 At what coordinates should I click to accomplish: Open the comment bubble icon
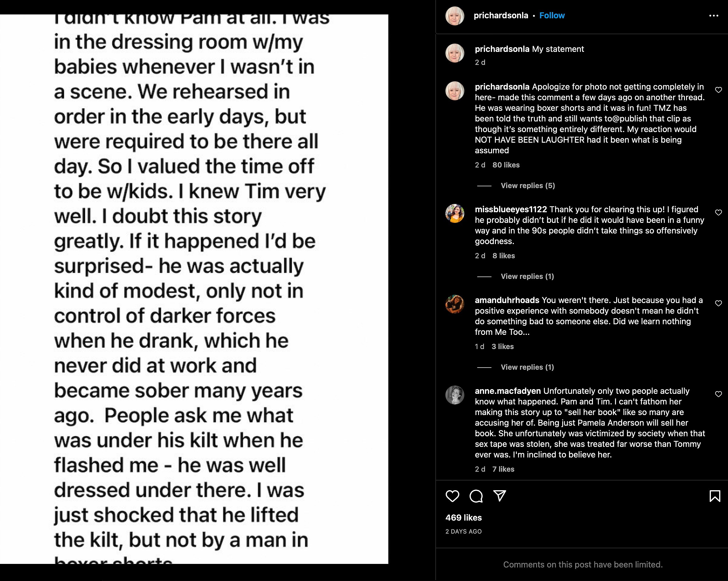tap(476, 496)
